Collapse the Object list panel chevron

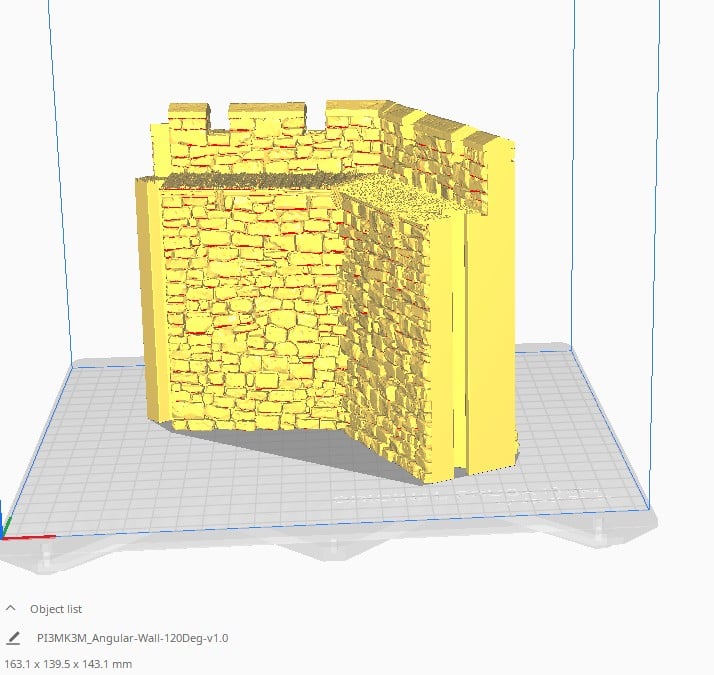click(11, 609)
